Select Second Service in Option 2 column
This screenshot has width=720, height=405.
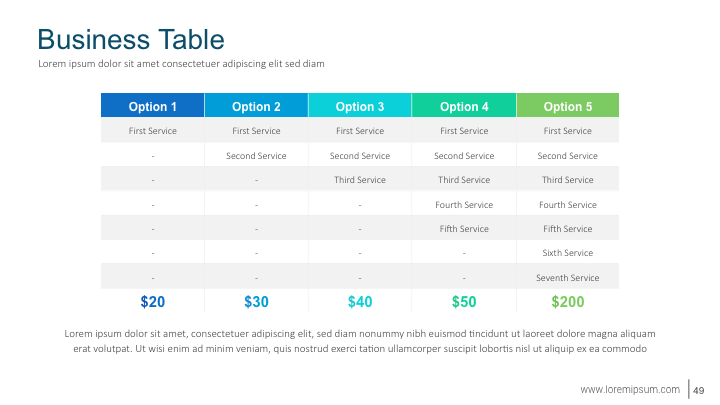click(256, 156)
